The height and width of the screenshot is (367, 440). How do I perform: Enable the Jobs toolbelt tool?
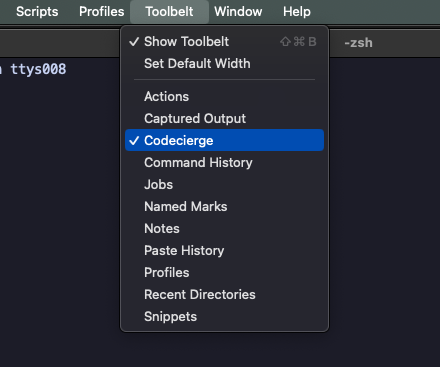pos(224,185)
